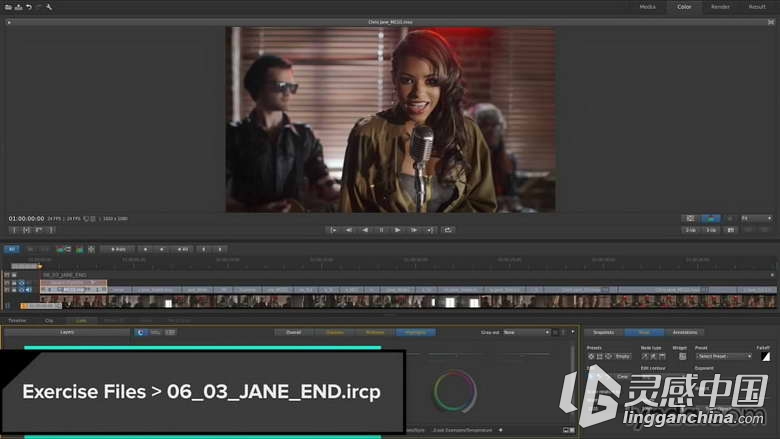Image resolution: width=780 pixels, height=439 pixels.
Task: Click the Playhead at the timeline start
Action: [40, 266]
